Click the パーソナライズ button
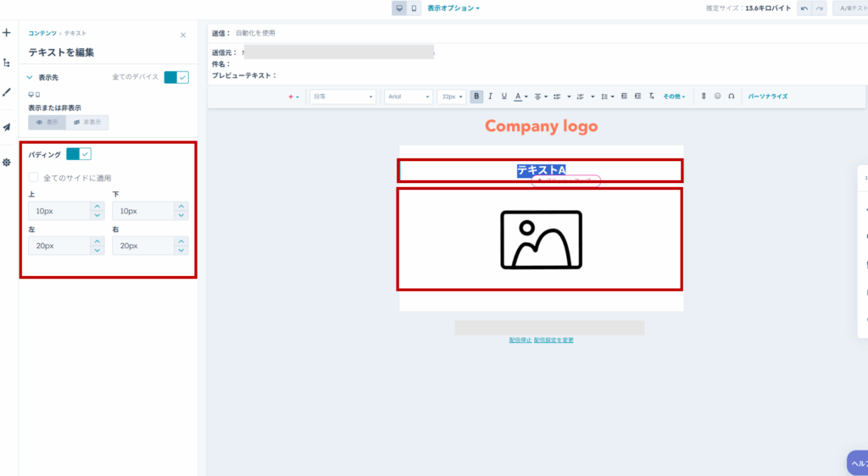868x476 pixels. point(767,97)
